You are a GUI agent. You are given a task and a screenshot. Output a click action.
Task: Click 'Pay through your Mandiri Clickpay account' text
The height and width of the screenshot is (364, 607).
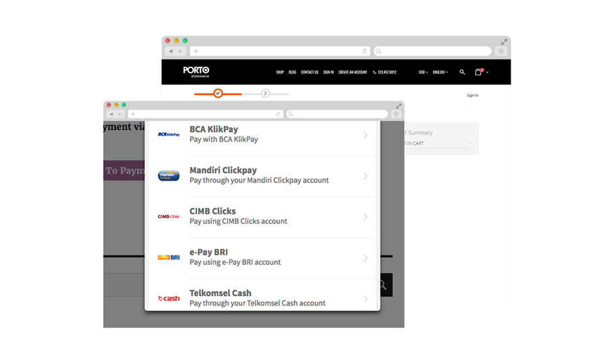[x=259, y=180]
